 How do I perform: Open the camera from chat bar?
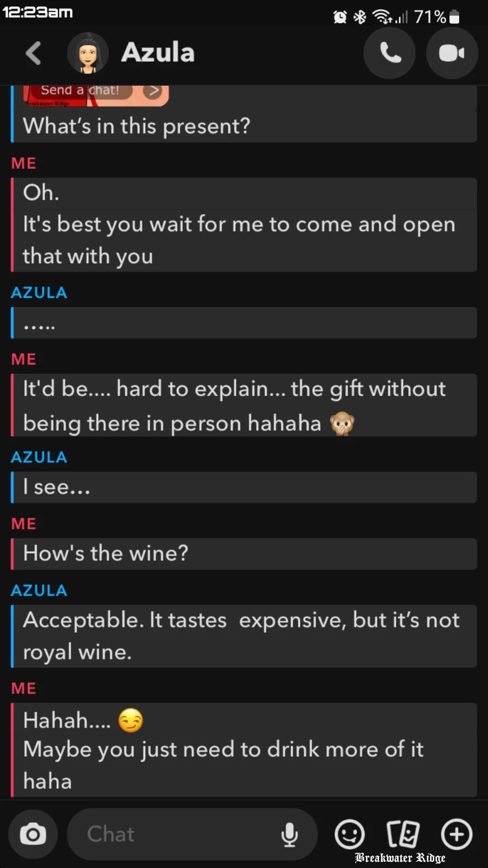coord(33,834)
